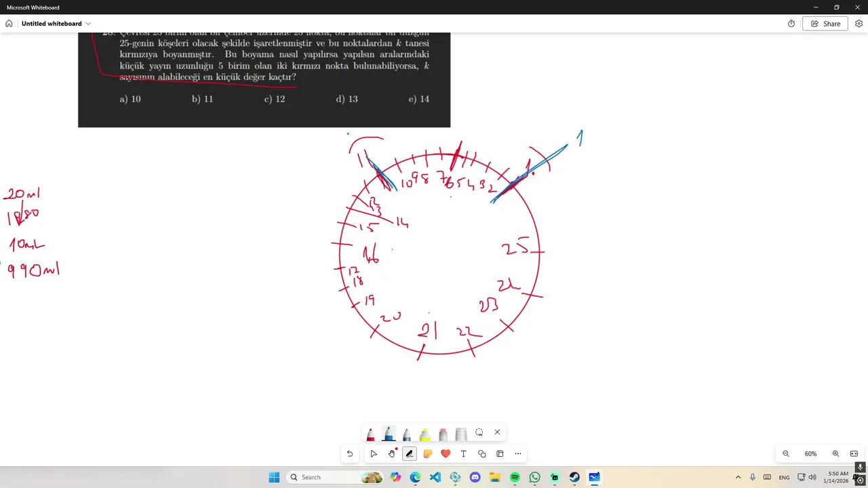Open File Explorer from the taskbar
Screen dimensions: 868x488
[x=495, y=477]
